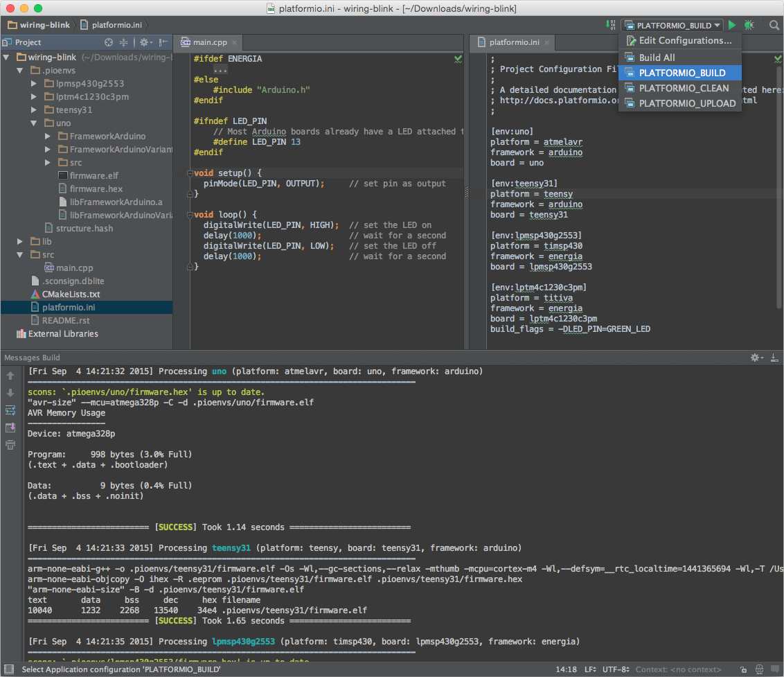Select README.rst in project tree
Image resolution: width=784 pixels, height=677 pixels.
coord(66,320)
